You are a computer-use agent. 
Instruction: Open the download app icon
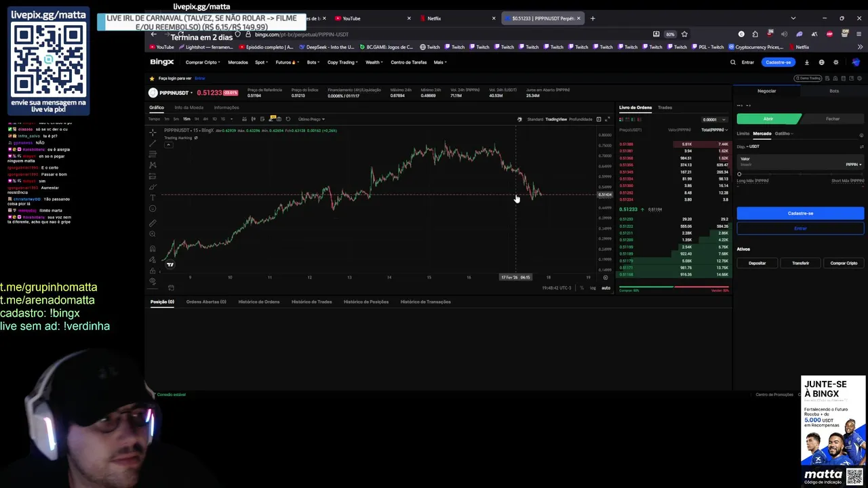807,62
